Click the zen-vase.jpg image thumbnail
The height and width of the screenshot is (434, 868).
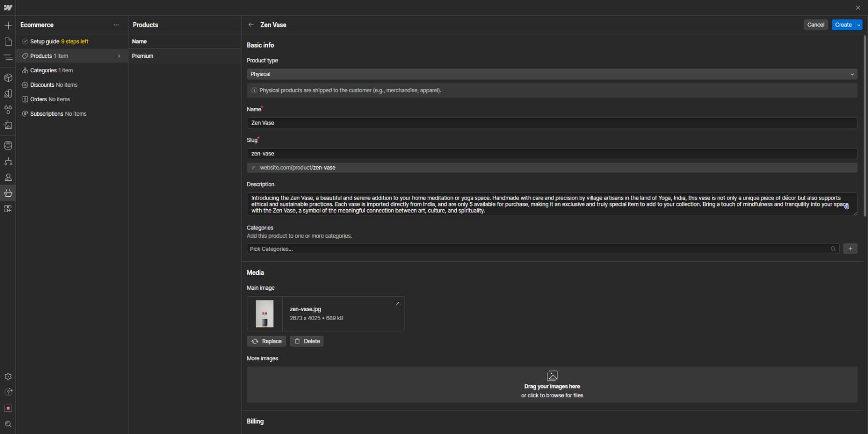coord(264,313)
